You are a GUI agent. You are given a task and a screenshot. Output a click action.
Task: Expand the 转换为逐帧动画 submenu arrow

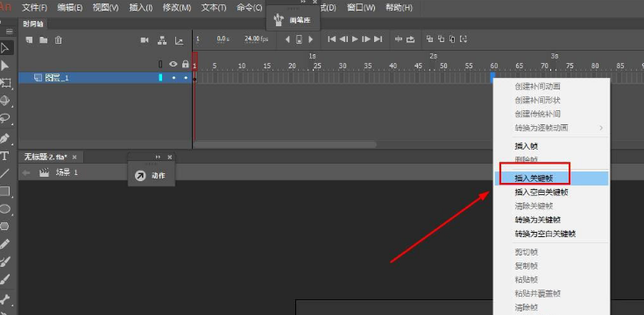601,128
